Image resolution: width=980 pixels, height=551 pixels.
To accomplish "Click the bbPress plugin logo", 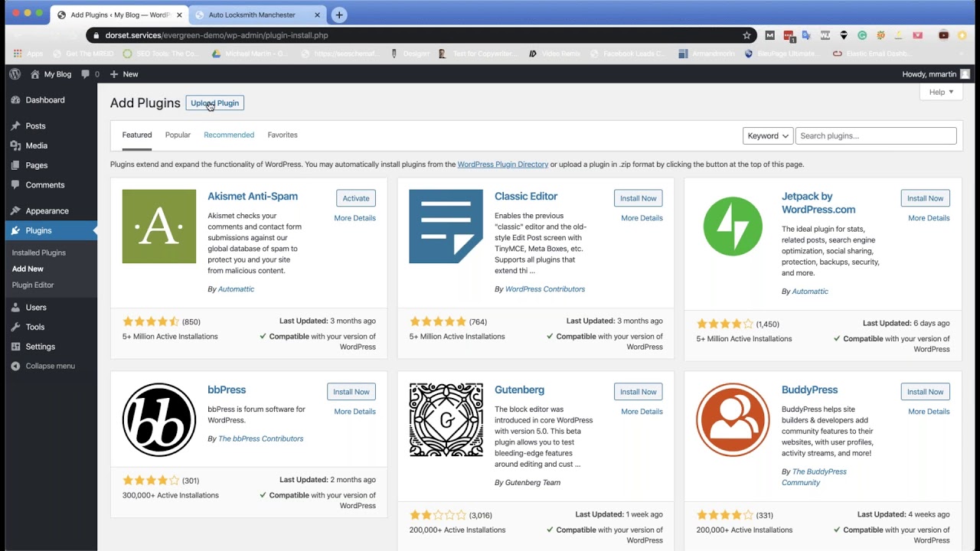I will 159,420.
